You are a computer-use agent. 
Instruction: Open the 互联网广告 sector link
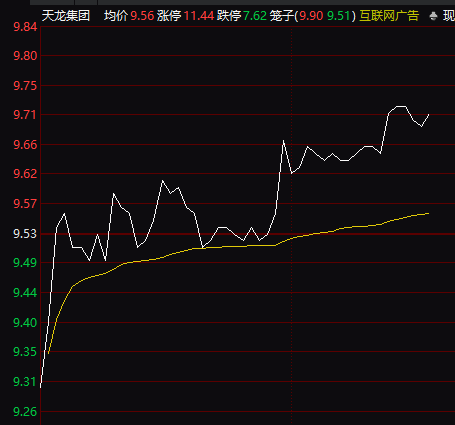(389, 16)
